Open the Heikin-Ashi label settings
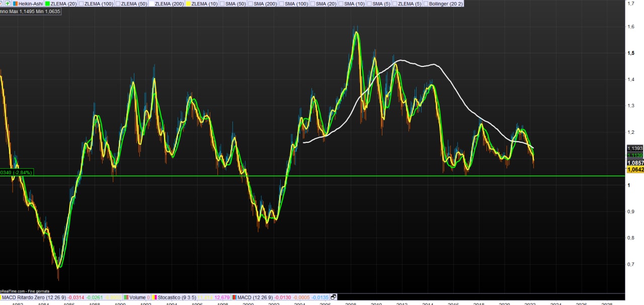This screenshot has height=305, width=644. [31, 4]
